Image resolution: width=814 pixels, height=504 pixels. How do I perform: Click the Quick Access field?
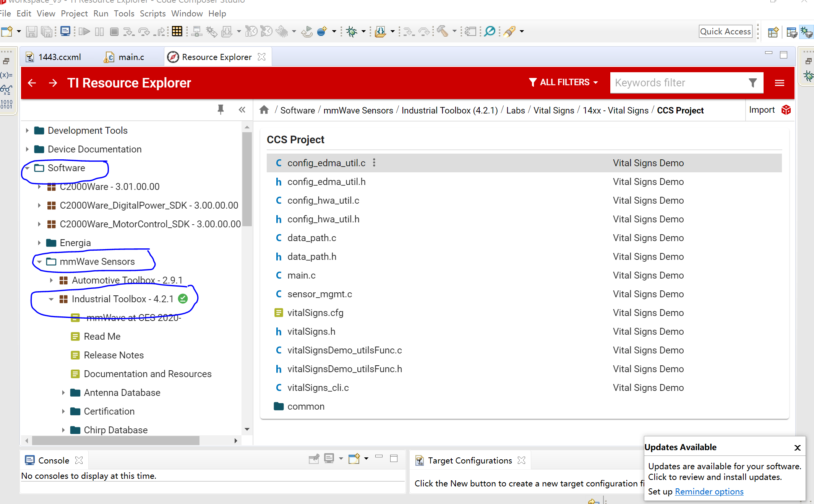(x=725, y=31)
